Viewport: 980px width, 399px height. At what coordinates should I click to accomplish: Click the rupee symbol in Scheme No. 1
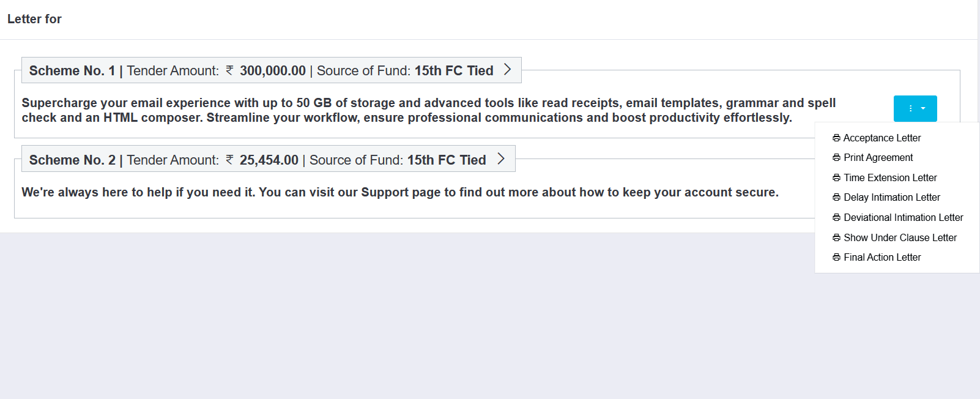click(229, 70)
